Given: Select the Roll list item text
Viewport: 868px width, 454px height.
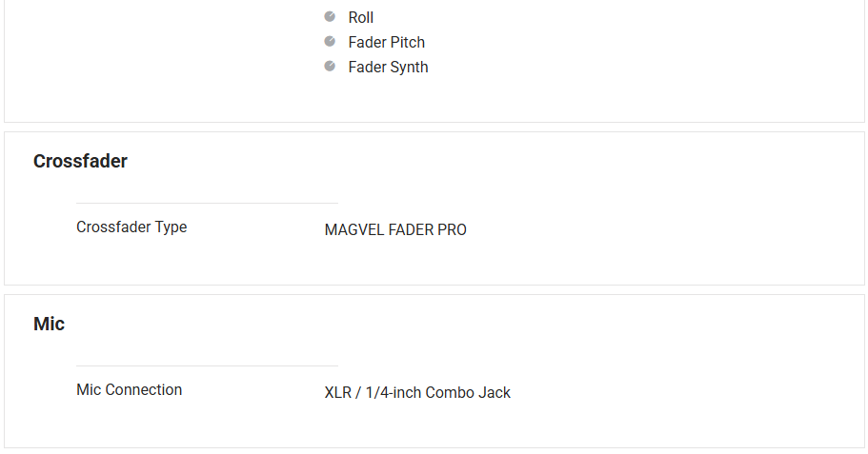Looking at the screenshot, I should coord(361,17).
